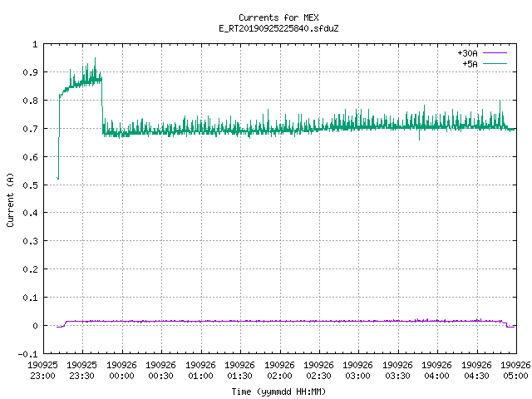Click y-axis tick label '-0.1'
This screenshot has height=399, width=532.
27,354
